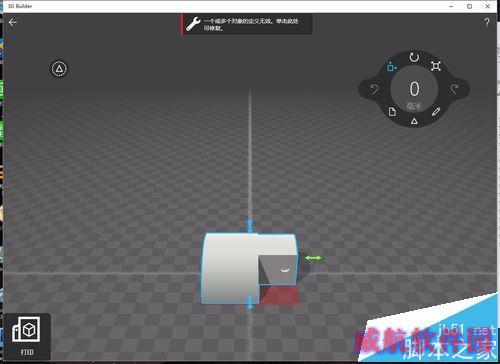The height and width of the screenshot is (364, 500).
Task: Click the lower blue move arrow handle
Action: pos(250,303)
